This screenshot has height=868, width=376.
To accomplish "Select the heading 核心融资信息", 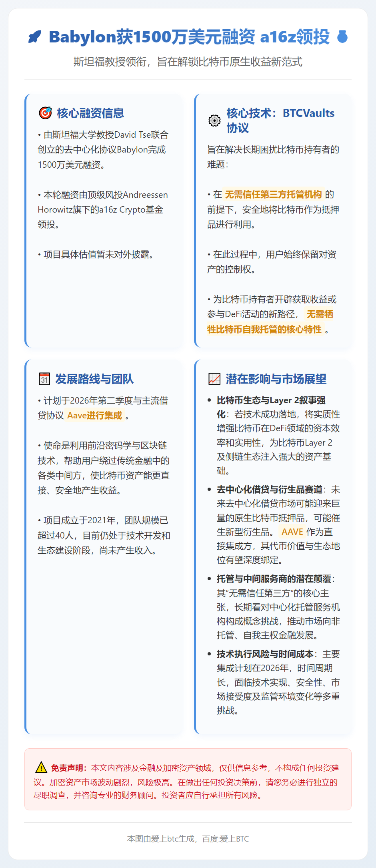I will tap(90, 113).
